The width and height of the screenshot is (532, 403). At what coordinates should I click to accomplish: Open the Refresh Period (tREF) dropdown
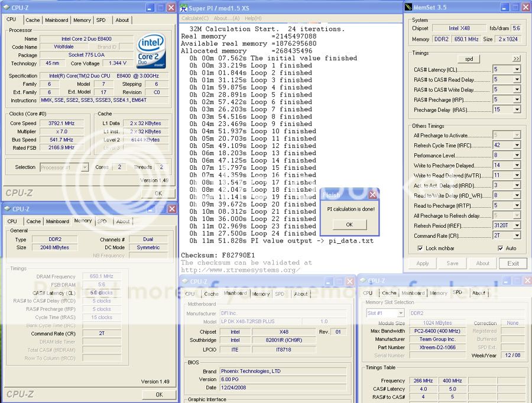517,225
